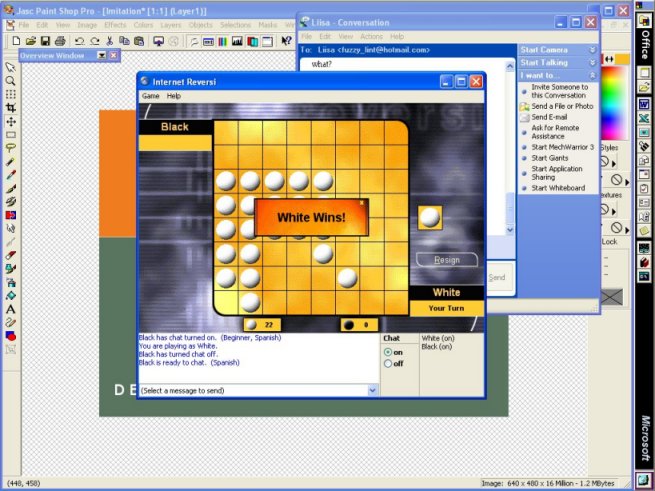Select the Text tool letter A
The height and width of the screenshot is (491, 655).
10,309
